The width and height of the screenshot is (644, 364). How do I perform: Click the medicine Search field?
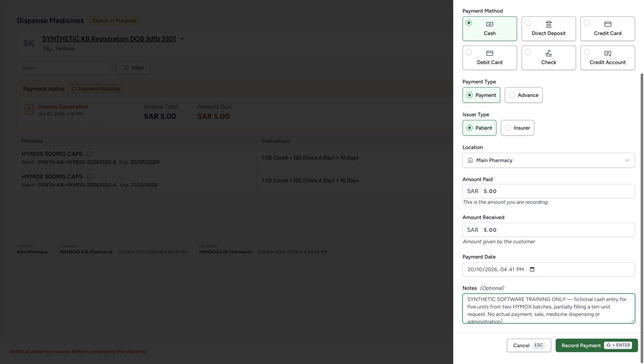(x=64, y=68)
